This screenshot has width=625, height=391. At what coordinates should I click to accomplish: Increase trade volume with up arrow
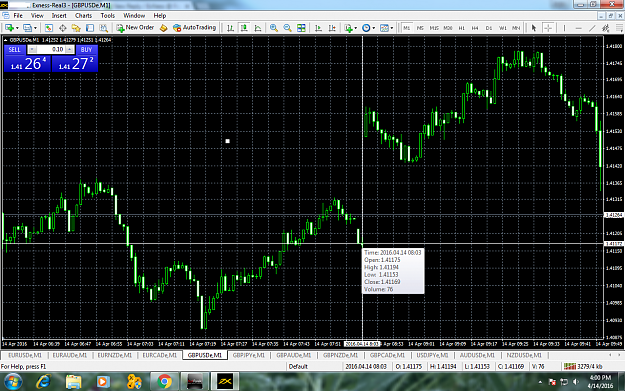(x=69, y=49)
